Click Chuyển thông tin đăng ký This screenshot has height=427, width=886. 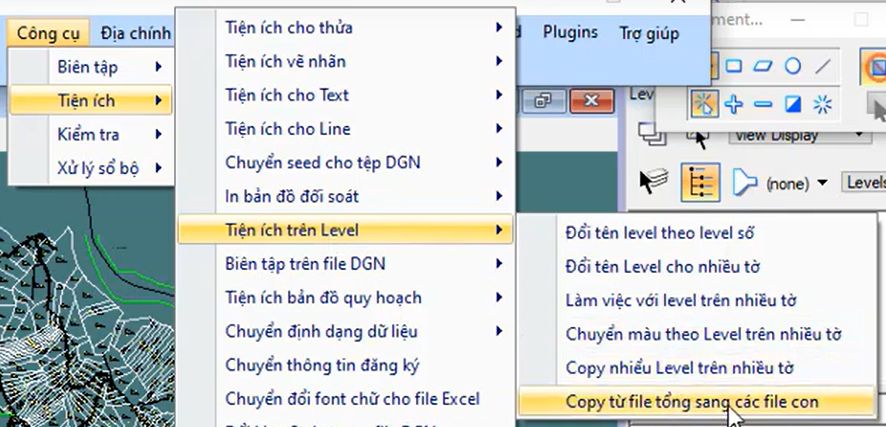[x=345, y=365]
